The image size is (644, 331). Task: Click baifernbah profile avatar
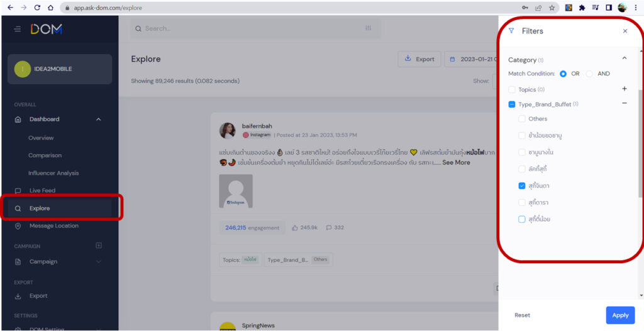point(228,131)
